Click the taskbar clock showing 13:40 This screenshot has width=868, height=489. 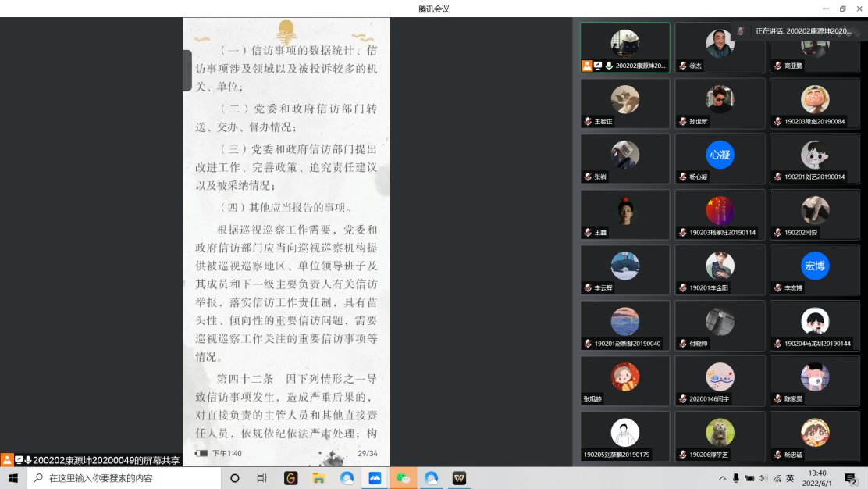coord(817,478)
